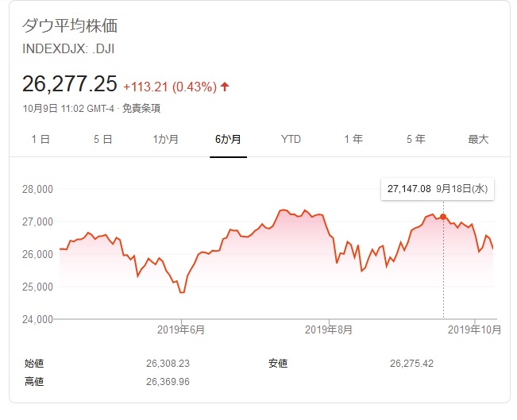This screenshot has width=517, height=420.
Task: Switch to the 5日 range tab
Action: tap(103, 139)
